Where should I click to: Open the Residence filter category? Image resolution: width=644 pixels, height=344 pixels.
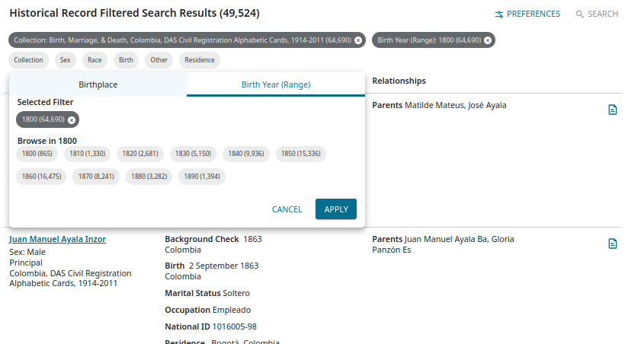(x=200, y=60)
